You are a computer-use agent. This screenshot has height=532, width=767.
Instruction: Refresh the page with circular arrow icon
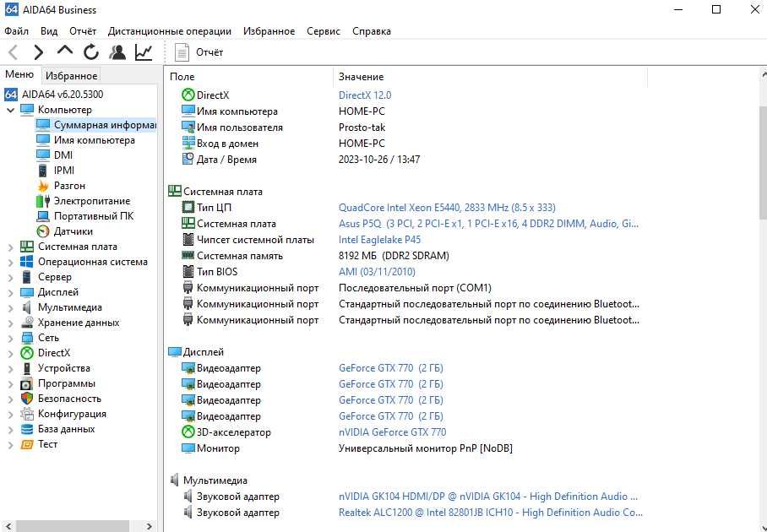[91, 52]
